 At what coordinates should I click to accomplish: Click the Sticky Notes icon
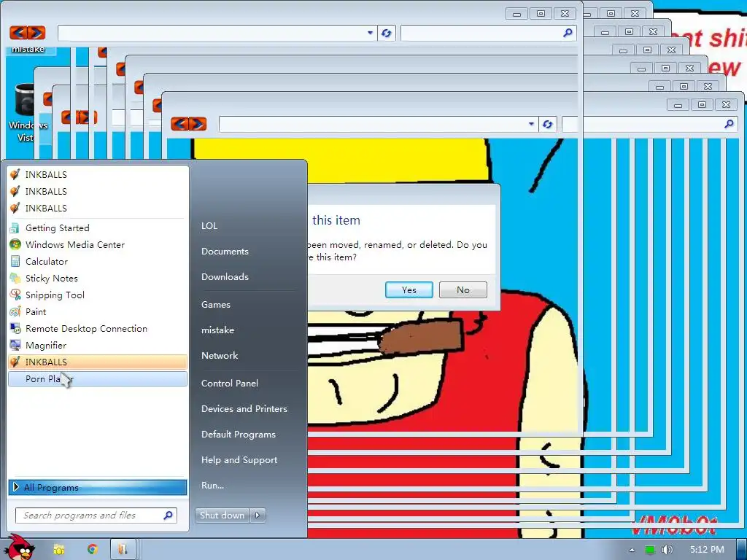tap(15, 278)
